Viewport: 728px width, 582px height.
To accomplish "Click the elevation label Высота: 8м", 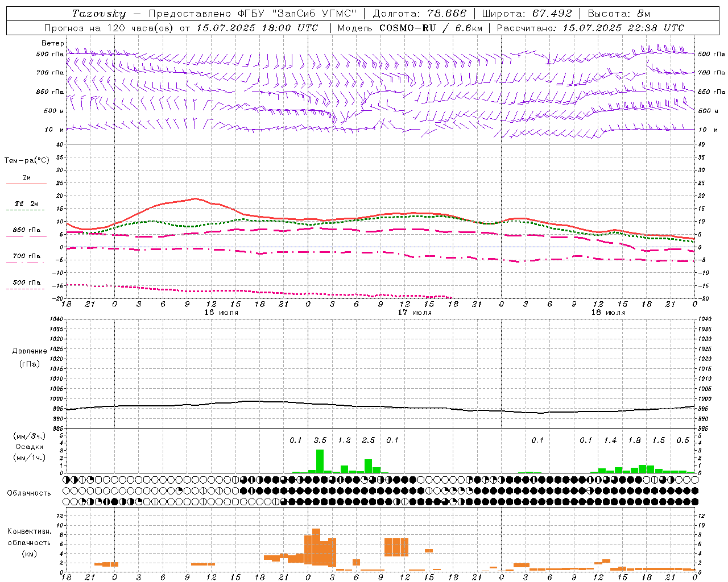I will point(619,14).
